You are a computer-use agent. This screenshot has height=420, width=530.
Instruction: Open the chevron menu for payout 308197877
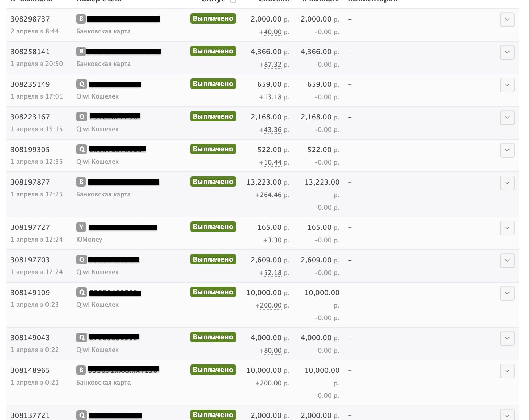[x=507, y=183]
